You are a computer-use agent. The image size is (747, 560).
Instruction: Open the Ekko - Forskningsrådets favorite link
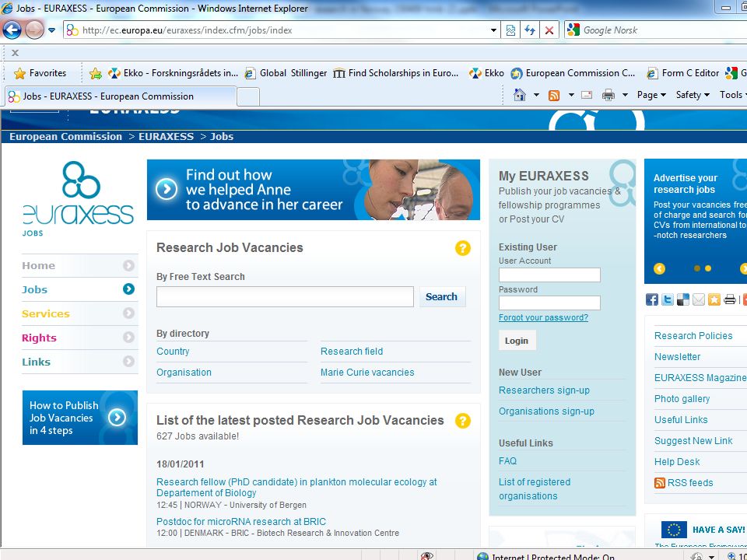coord(173,73)
